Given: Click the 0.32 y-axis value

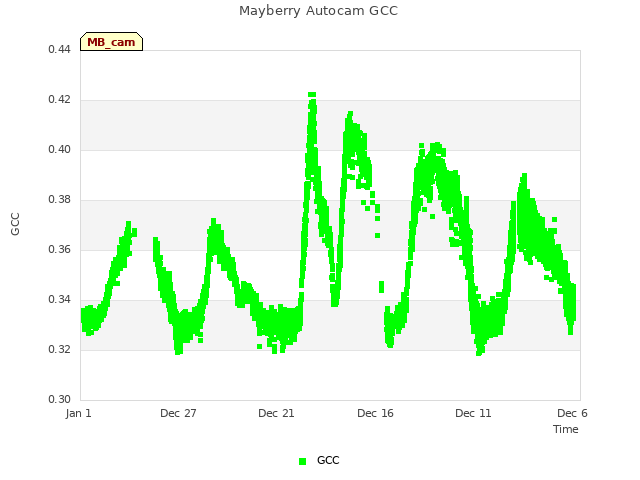Looking at the screenshot, I should pyautogui.click(x=60, y=349).
